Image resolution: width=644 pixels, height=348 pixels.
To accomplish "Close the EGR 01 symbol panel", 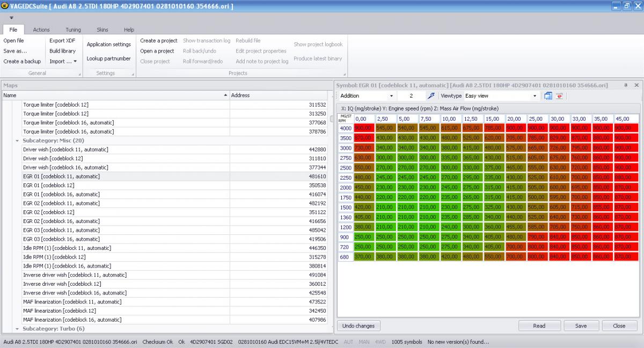I will pyautogui.click(x=636, y=85).
